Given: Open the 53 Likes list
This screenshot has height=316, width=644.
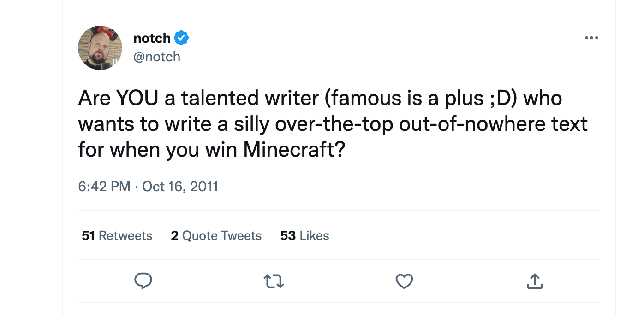Looking at the screenshot, I should tap(304, 235).
